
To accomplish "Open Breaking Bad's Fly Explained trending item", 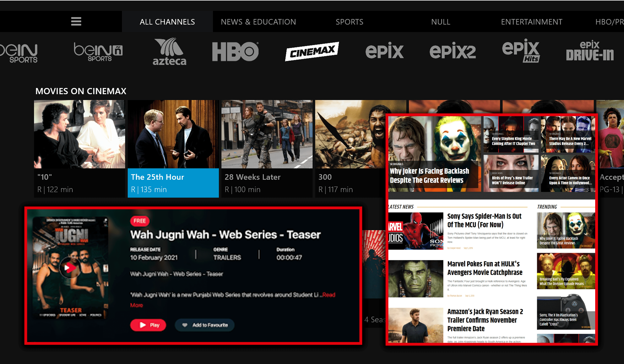I will click(566, 271).
